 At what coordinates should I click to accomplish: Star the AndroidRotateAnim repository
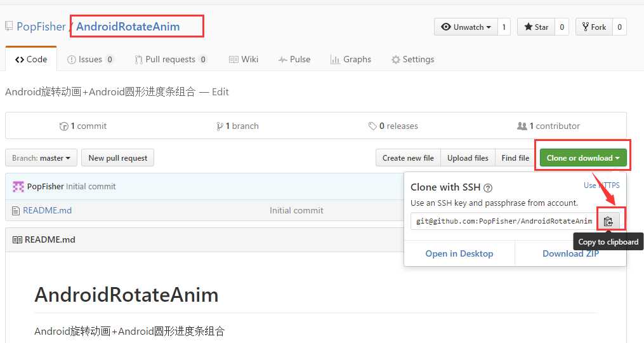[536, 27]
